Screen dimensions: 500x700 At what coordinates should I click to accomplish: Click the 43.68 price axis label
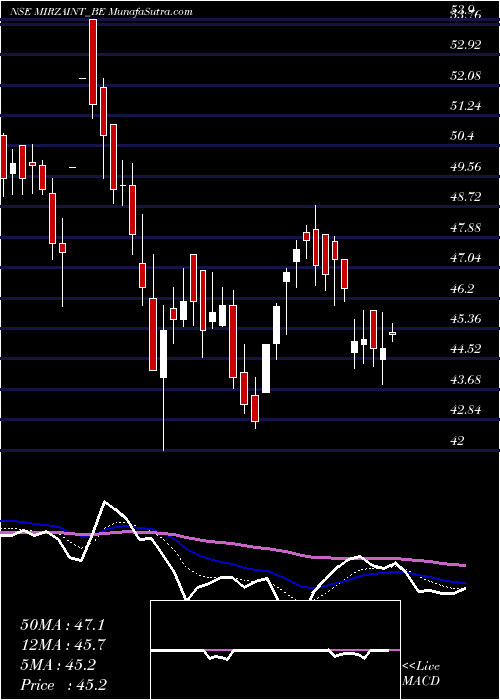pyautogui.click(x=466, y=380)
